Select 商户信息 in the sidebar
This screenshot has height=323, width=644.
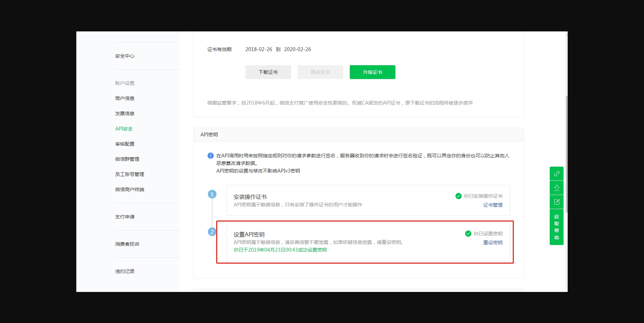[x=125, y=98]
